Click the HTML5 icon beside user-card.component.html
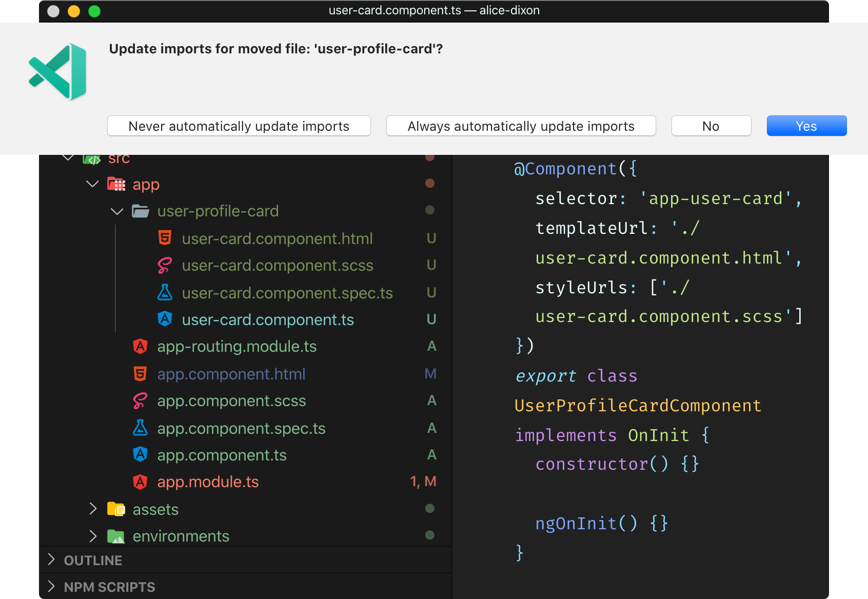Screen dimensions: 868x599 tap(165, 238)
